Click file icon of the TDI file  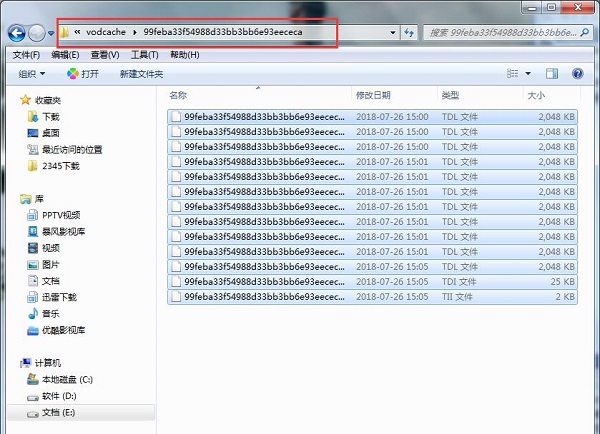(x=176, y=282)
